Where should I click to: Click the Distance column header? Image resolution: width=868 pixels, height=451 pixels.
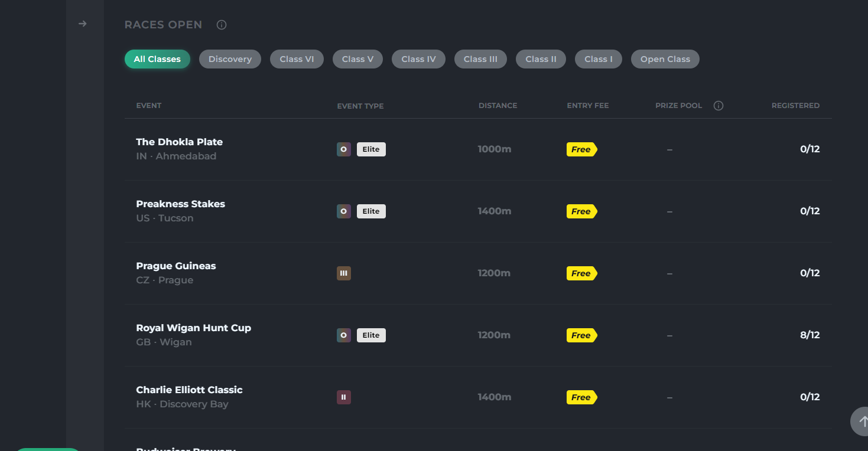point(498,106)
